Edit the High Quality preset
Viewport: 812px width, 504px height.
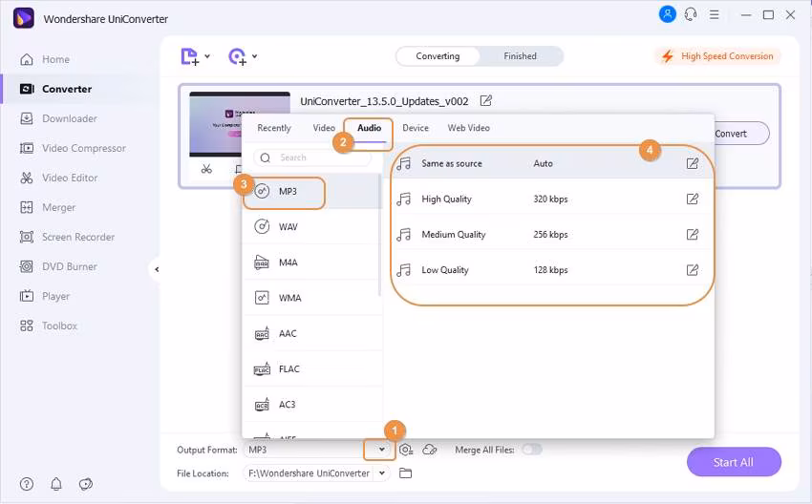click(x=693, y=199)
